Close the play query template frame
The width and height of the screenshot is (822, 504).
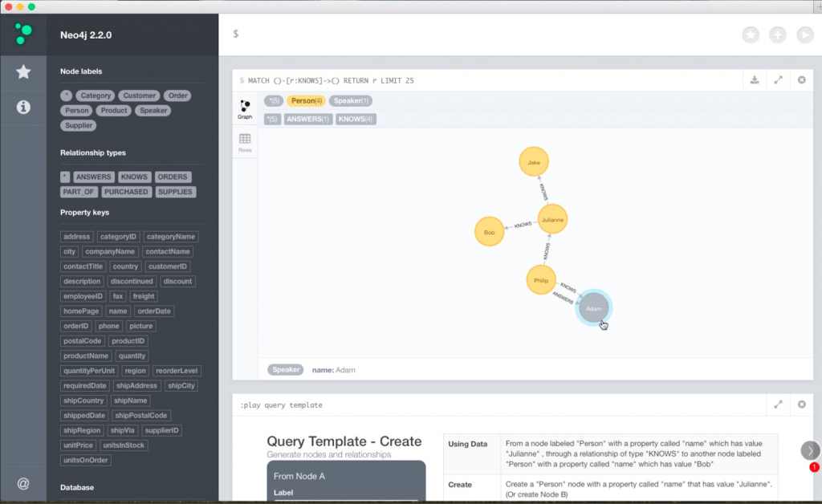coord(802,404)
